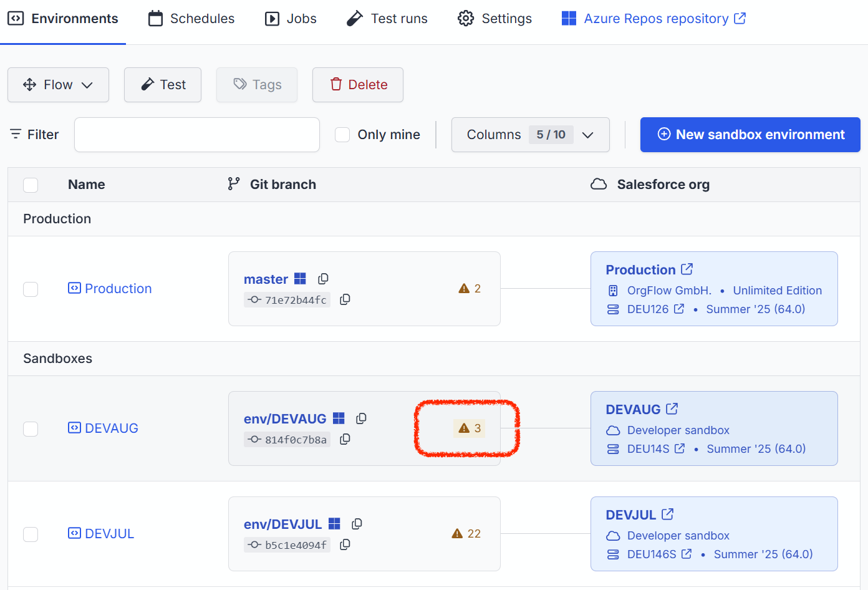Image resolution: width=868 pixels, height=590 pixels.
Task: Copy commit hash b5c1e4094f
Action: point(345,544)
